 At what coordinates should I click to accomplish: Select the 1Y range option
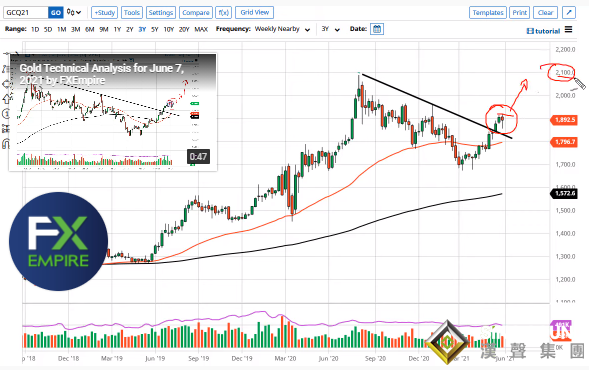(117, 29)
